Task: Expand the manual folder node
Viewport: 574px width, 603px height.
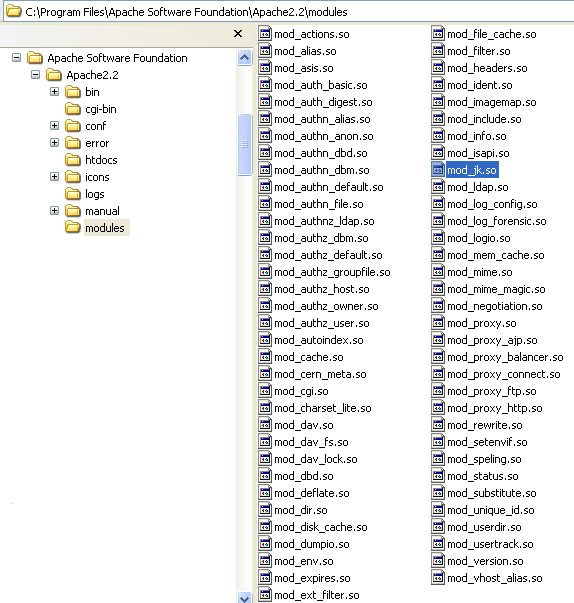Action: (55, 210)
